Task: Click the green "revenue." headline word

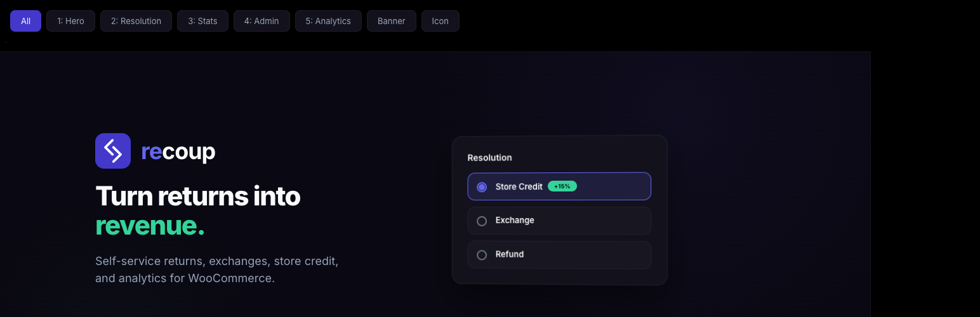Action: 150,225
